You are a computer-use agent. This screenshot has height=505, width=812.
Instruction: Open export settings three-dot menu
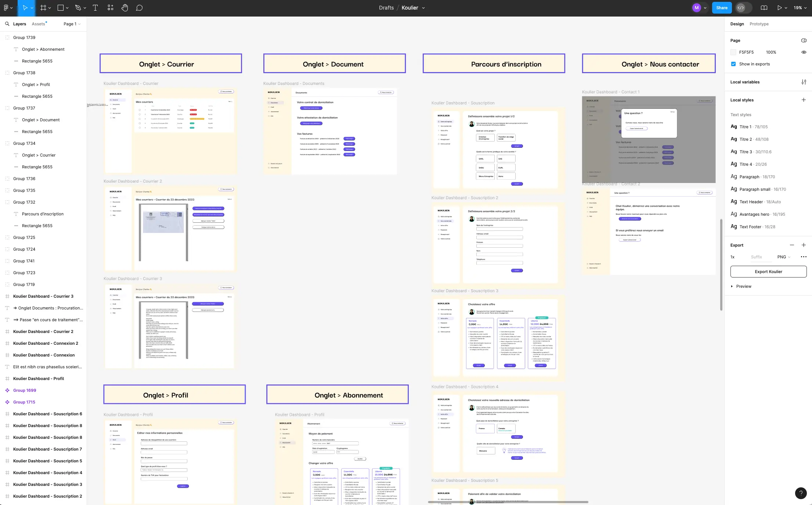(x=804, y=257)
